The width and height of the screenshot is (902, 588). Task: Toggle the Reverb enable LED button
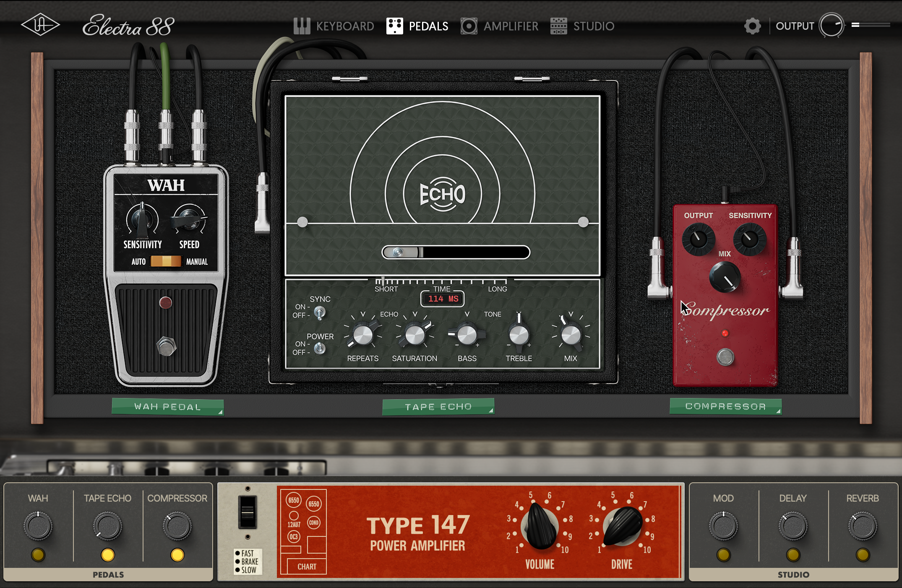coord(863,555)
